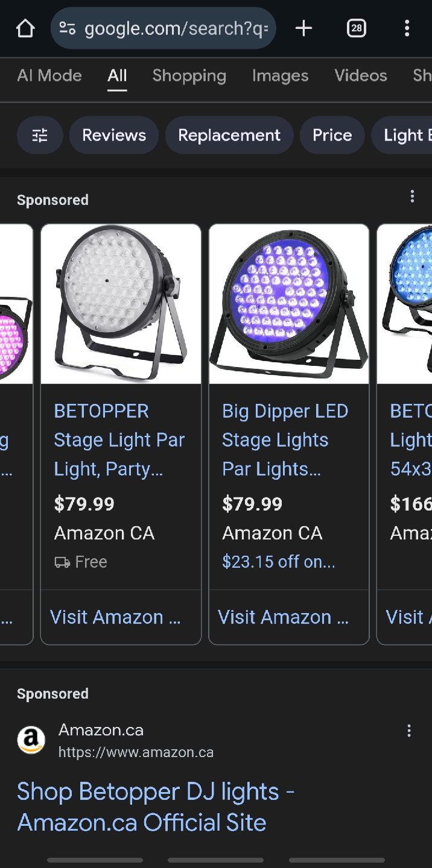Open options for sponsored product carousel
Screen dimensions: 432x868
pos(412,197)
